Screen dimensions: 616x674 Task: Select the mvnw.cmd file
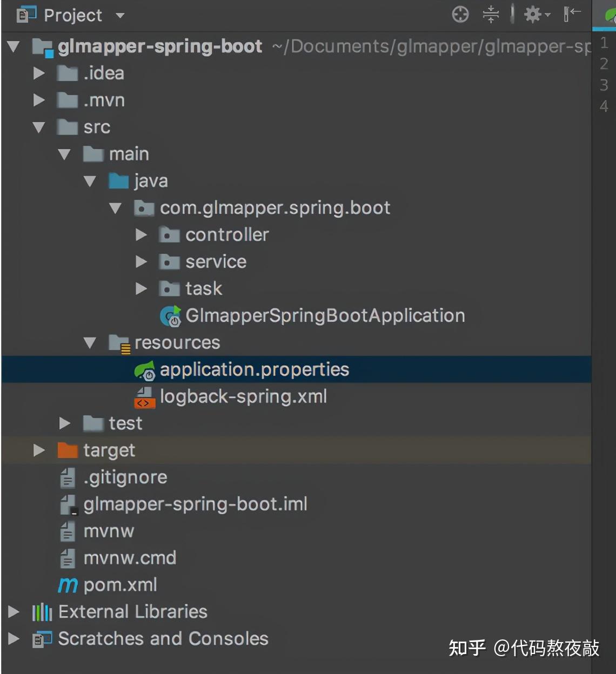130,558
